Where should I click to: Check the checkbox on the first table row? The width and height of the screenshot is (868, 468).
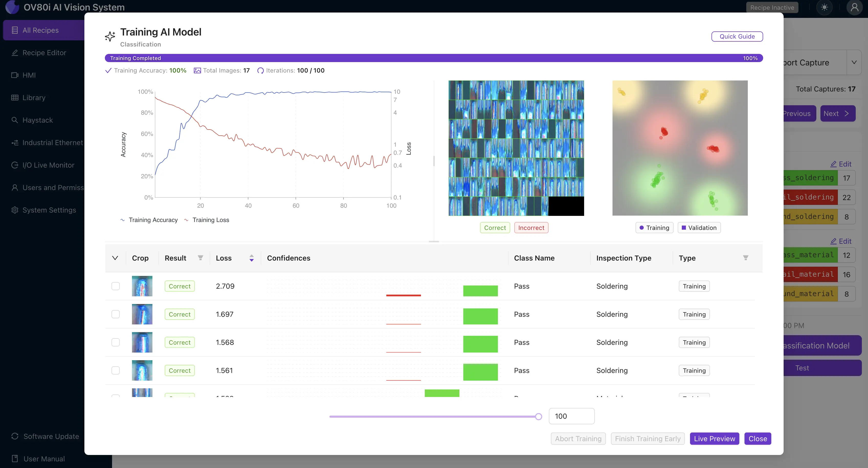coord(116,286)
